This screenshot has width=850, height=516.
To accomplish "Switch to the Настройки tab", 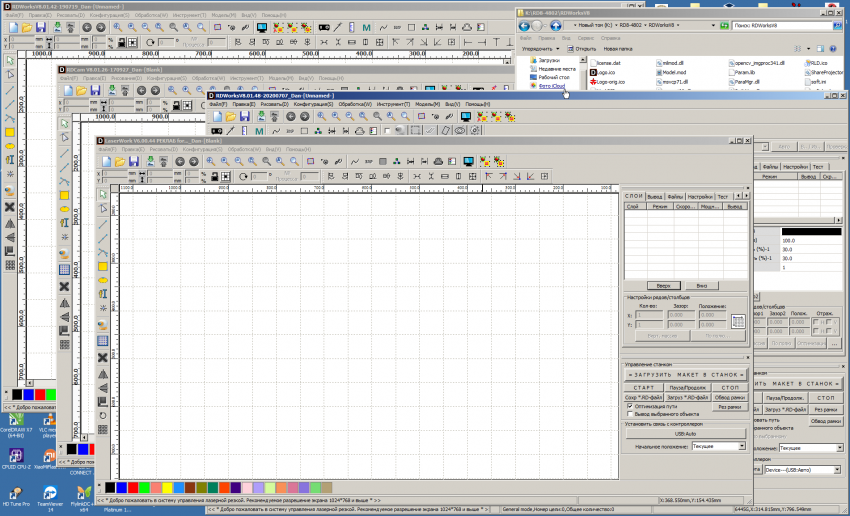I will tap(699, 197).
